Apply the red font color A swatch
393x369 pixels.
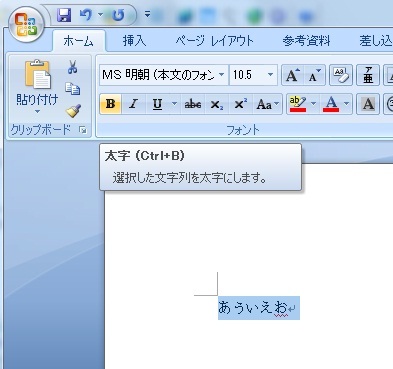pyautogui.click(x=331, y=104)
